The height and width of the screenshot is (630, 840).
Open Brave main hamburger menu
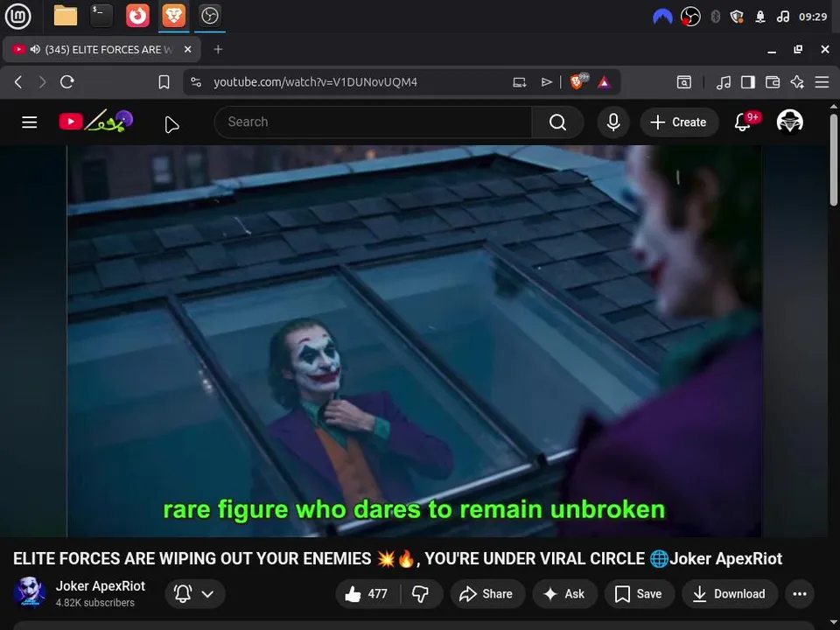pyautogui.click(x=822, y=82)
